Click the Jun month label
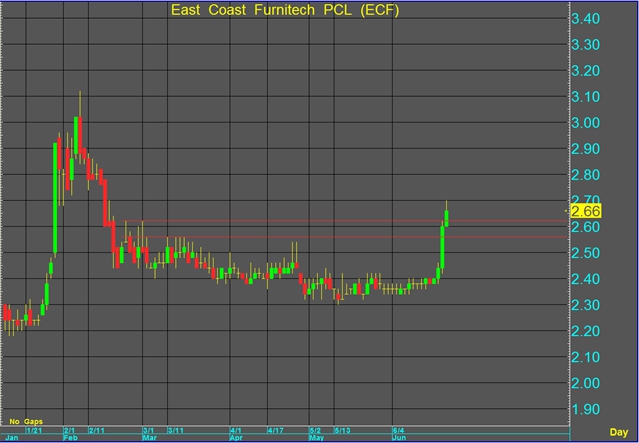Image resolution: width=639 pixels, height=443 pixels. coord(400,438)
